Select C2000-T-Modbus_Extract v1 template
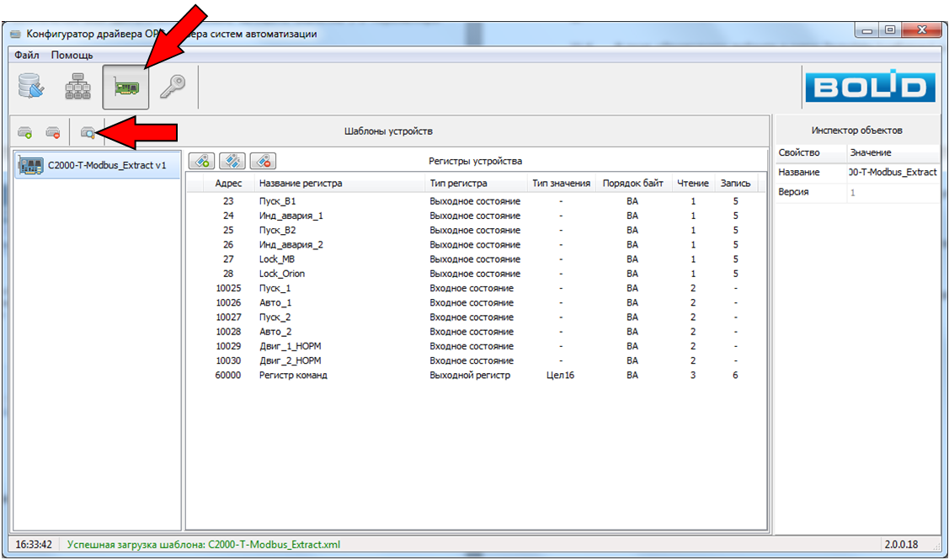This screenshot has height=560, width=949. (98, 165)
